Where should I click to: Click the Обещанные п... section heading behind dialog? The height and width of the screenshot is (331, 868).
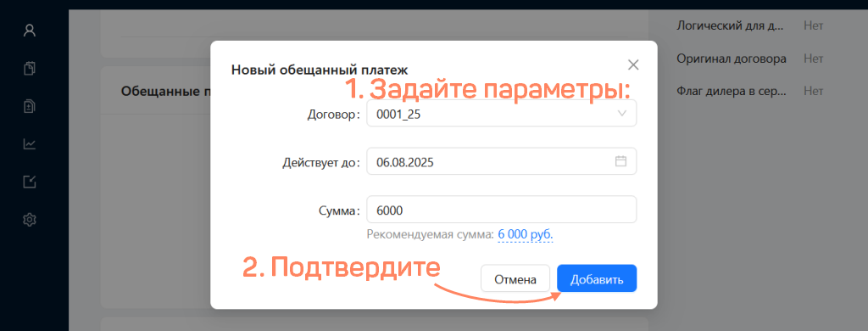tap(165, 91)
